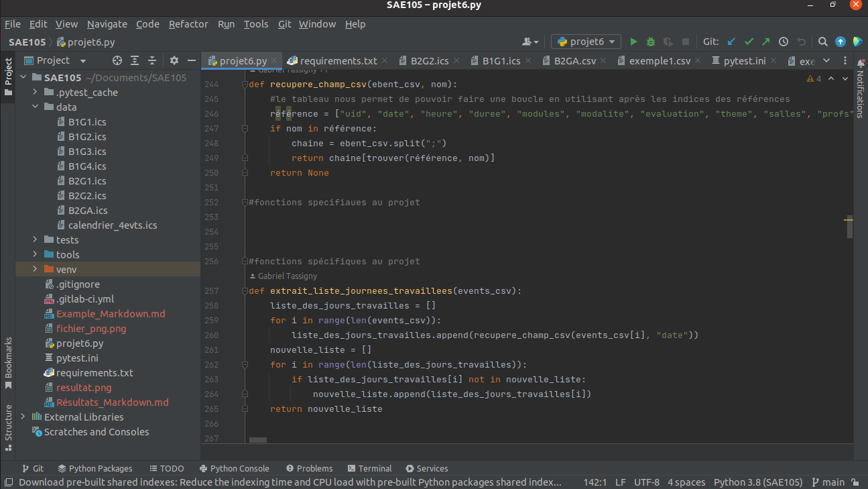Viewport: 868px width, 489px height.
Task: Open Project panel gear options
Action: click(x=174, y=60)
